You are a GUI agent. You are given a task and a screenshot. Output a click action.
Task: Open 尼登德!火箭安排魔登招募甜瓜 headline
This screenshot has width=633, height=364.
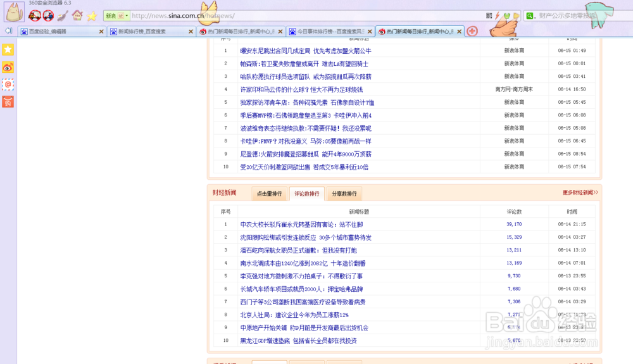tap(306, 154)
